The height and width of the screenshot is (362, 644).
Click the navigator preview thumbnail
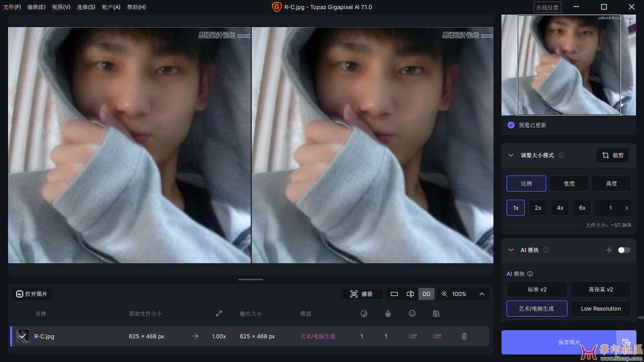tap(568, 65)
